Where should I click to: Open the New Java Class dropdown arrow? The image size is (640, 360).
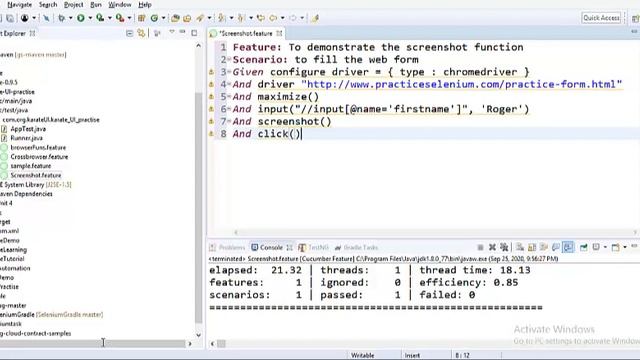[163, 18]
